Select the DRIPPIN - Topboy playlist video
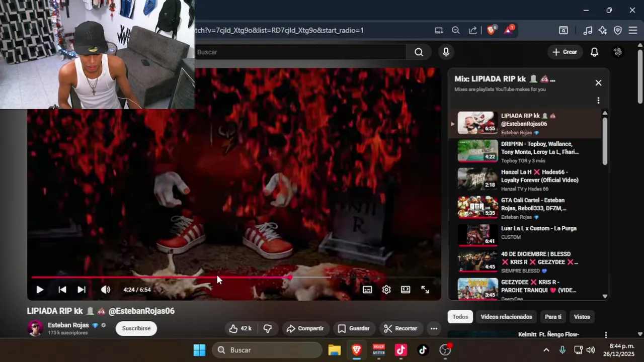This screenshot has width=644, height=362. pyautogui.click(x=525, y=151)
